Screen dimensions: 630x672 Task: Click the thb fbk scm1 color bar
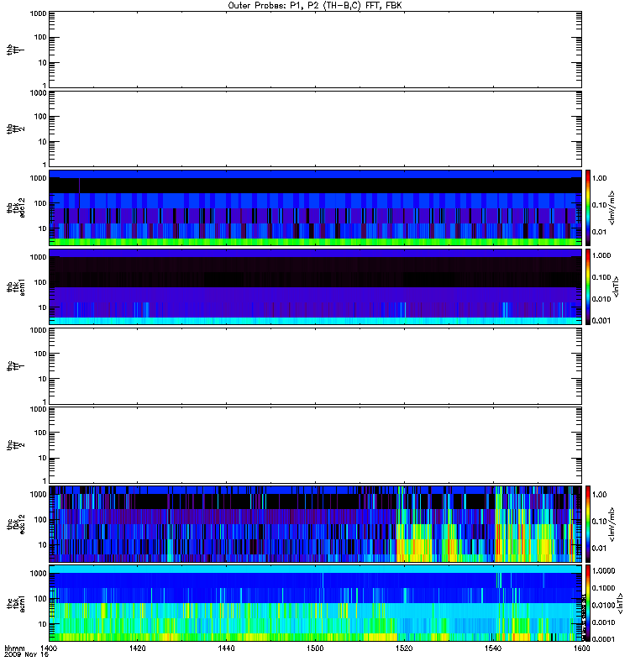tap(588, 286)
